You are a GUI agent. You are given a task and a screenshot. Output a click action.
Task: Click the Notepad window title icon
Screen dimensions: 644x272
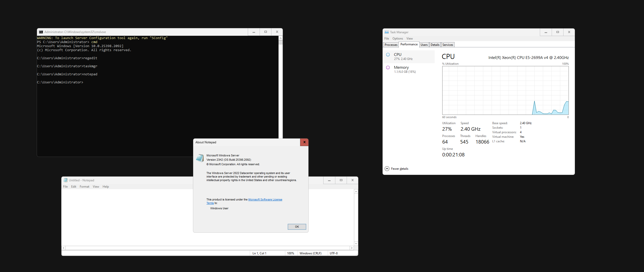[x=66, y=180]
